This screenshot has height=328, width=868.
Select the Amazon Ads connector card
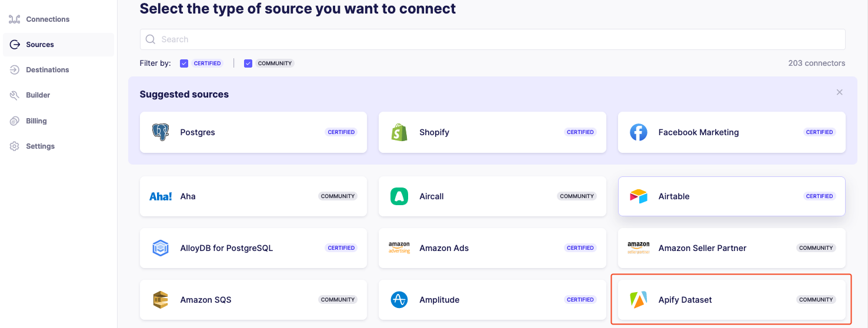coord(492,248)
